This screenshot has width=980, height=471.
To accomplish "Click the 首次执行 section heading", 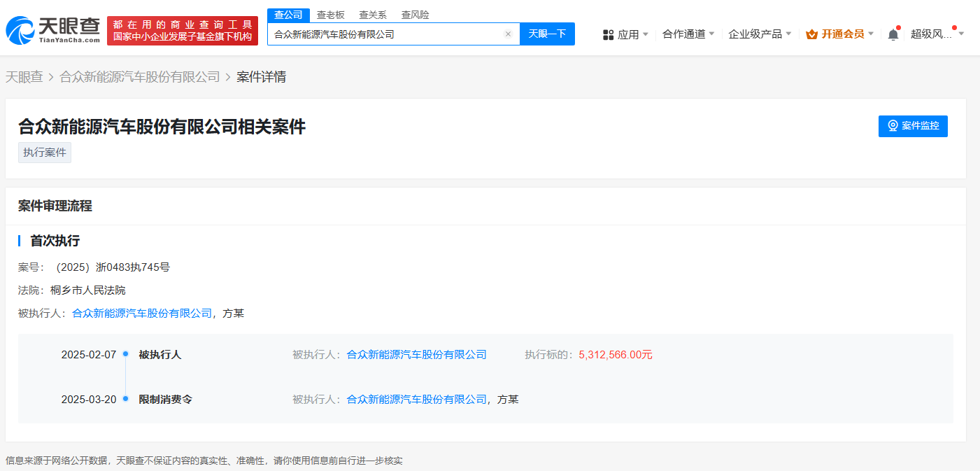I will pyautogui.click(x=55, y=241).
